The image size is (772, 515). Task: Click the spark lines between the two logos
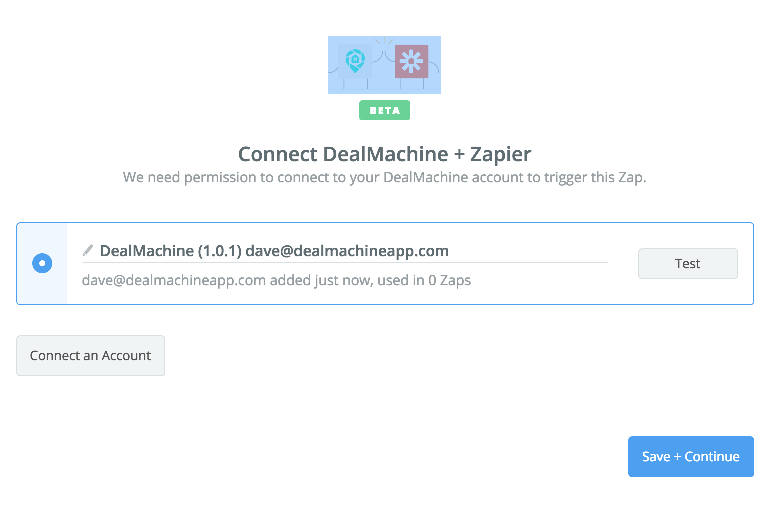384,42
